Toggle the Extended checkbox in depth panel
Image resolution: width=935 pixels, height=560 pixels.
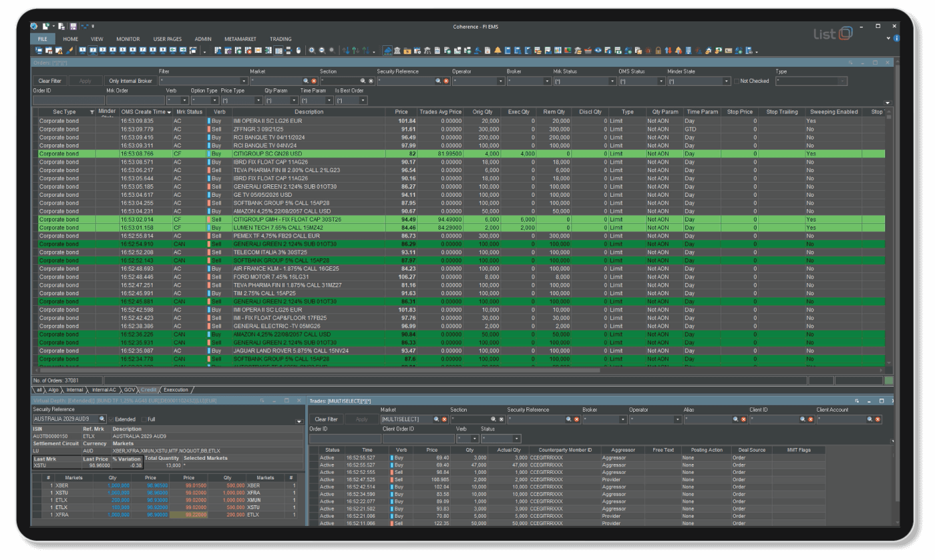point(112,418)
